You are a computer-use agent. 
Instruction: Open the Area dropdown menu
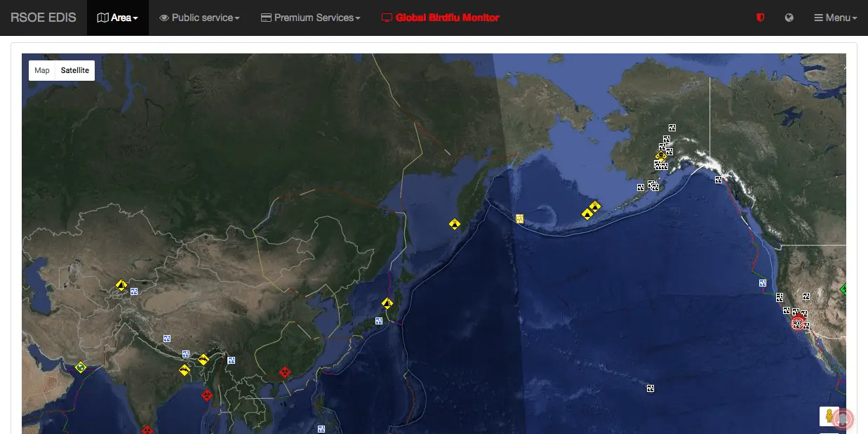click(x=117, y=18)
